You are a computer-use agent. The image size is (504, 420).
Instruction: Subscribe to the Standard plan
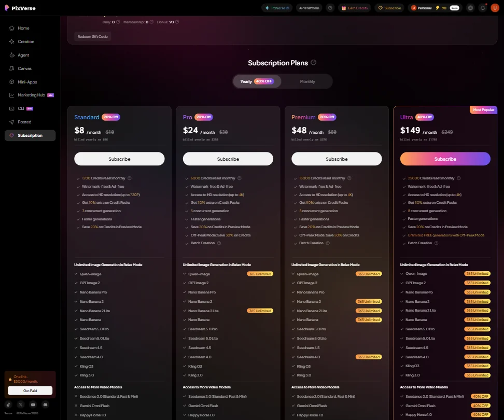point(119,159)
